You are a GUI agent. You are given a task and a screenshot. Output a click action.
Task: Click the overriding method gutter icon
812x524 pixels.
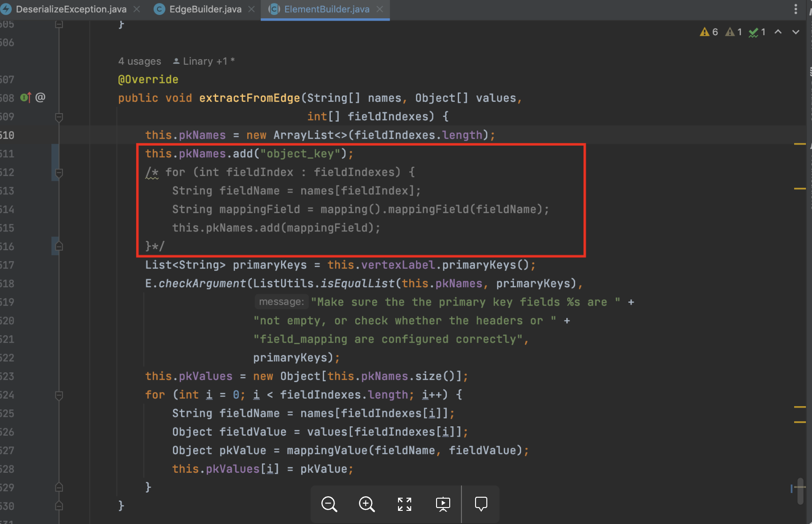[25, 98]
